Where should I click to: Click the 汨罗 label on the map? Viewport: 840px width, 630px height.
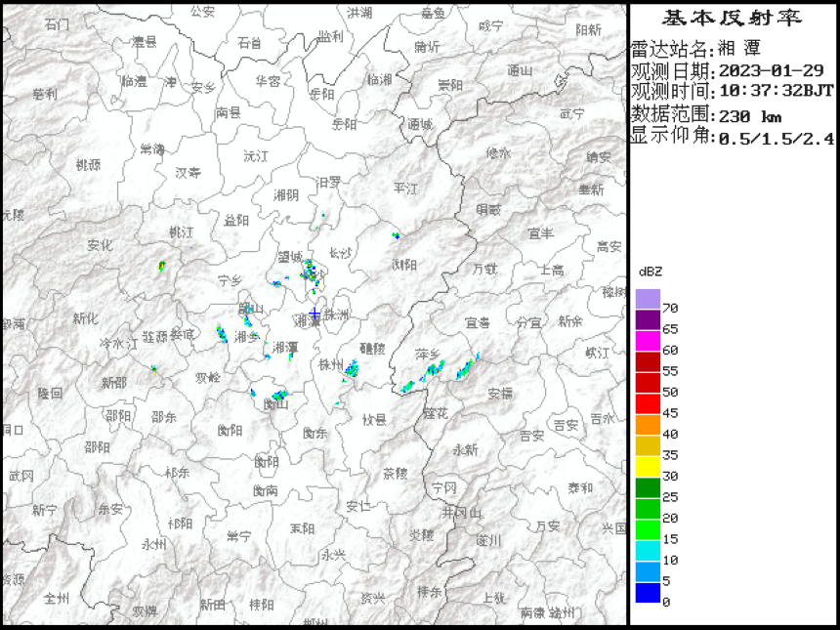(328, 183)
